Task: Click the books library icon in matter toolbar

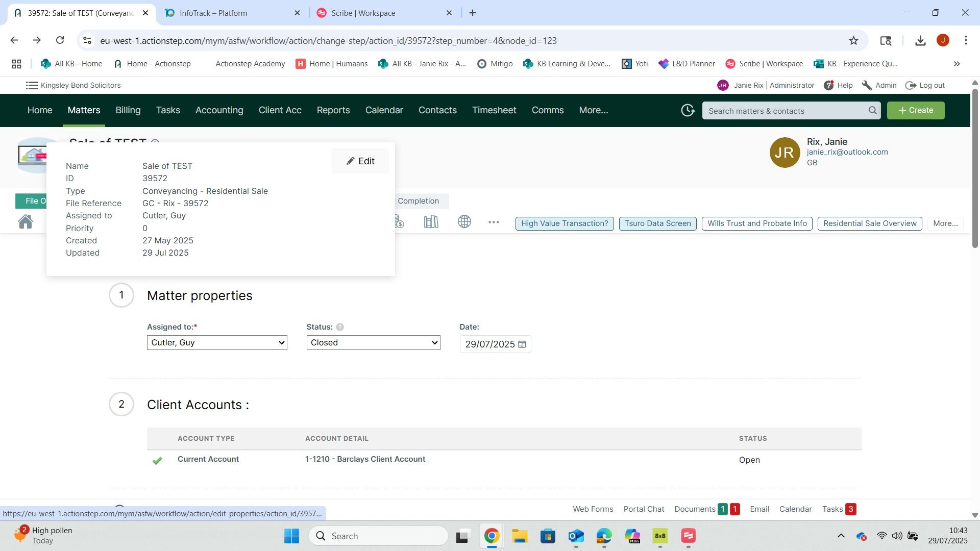Action: [431, 222]
